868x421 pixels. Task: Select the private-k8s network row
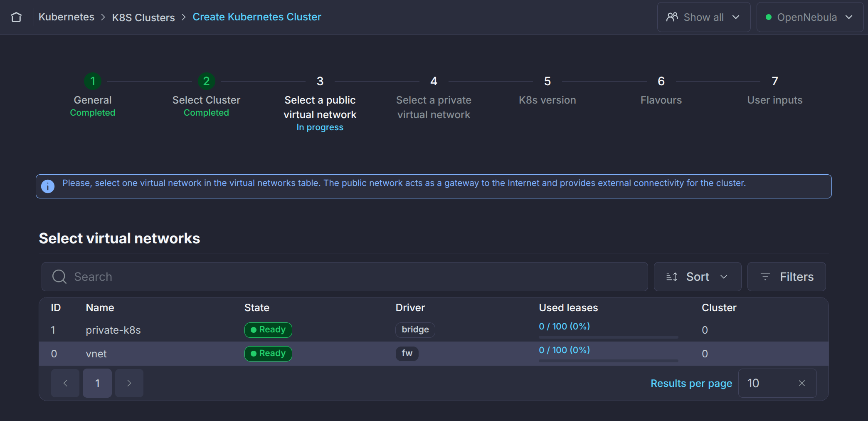pos(434,330)
